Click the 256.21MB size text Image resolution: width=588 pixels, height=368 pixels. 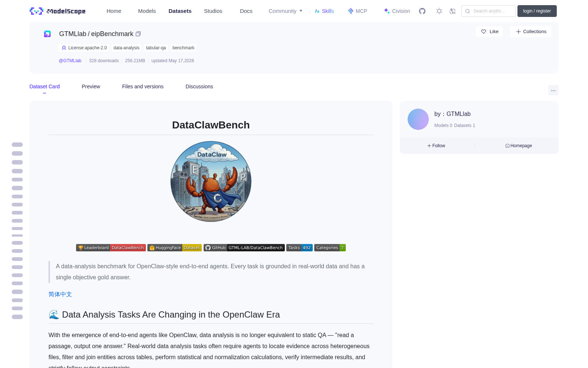(x=135, y=61)
